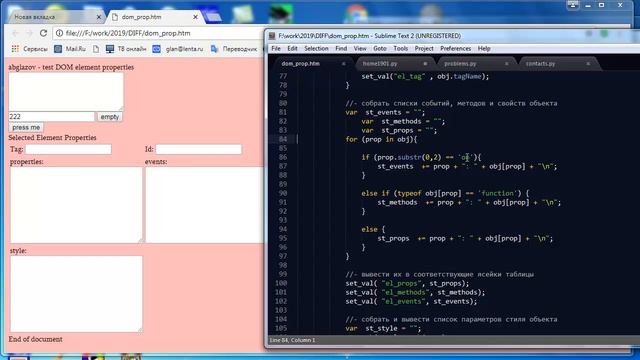The image size is (640, 360).
Task: Open the Tools menu in Sublime Text
Action: [400, 49]
